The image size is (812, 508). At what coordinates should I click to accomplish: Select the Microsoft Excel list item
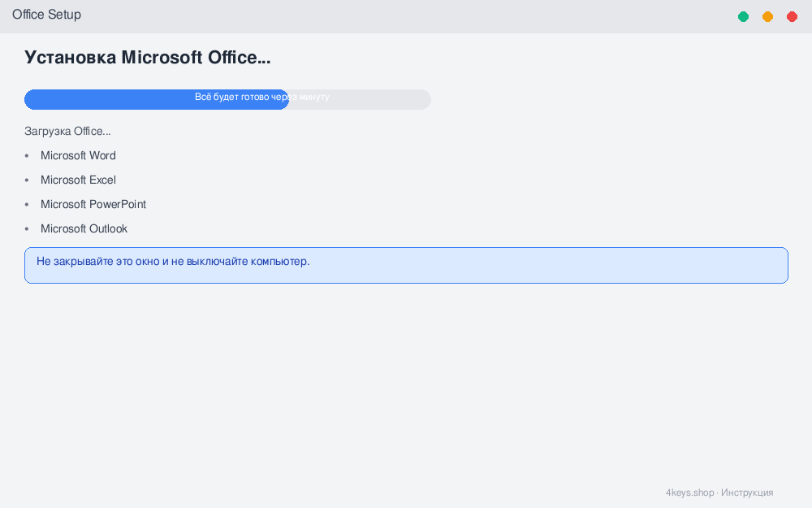click(78, 180)
